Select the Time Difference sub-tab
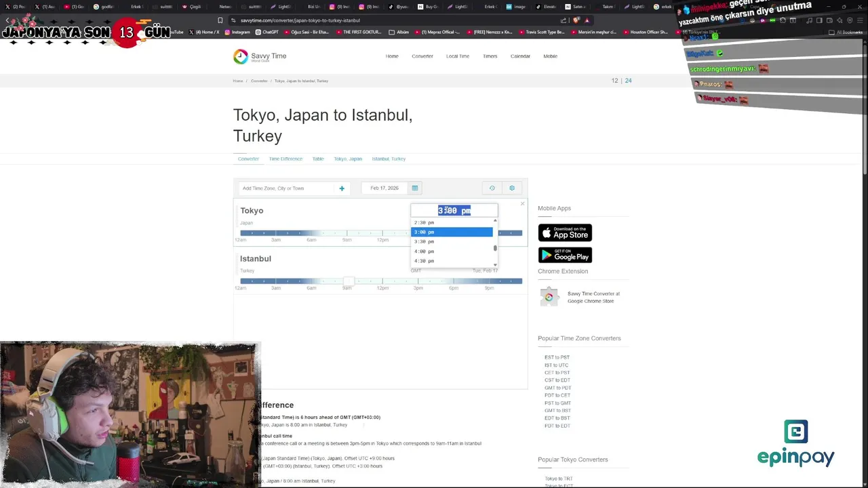 click(x=285, y=159)
